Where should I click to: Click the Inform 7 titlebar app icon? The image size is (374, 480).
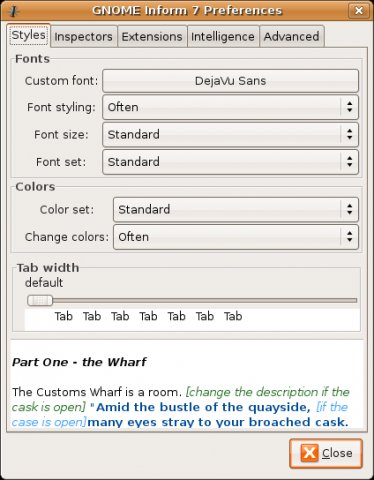pos(13,11)
